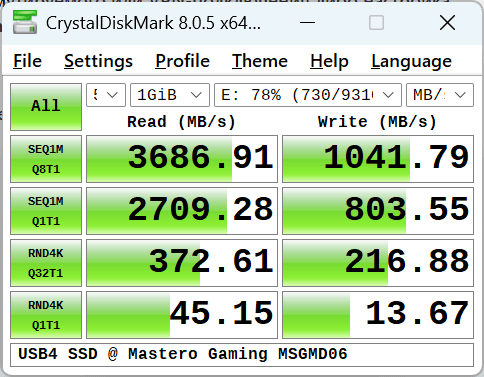Open the test count dropdown
The image size is (484, 377).
pos(106,95)
